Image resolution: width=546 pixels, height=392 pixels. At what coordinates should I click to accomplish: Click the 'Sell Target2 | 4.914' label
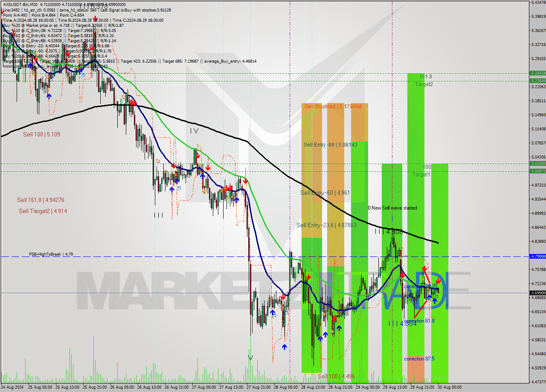tap(43, 211)
